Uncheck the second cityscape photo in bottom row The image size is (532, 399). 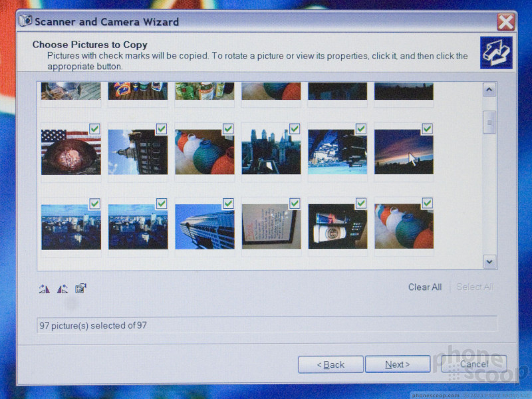point(162,203)
